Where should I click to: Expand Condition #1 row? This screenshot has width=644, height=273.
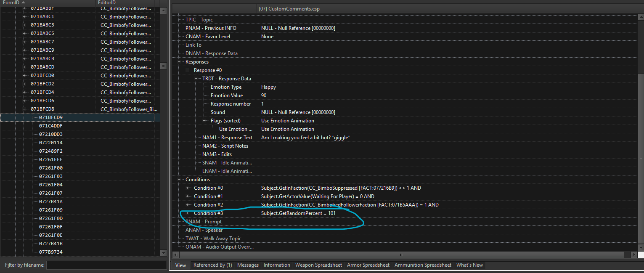coord(188,196)
